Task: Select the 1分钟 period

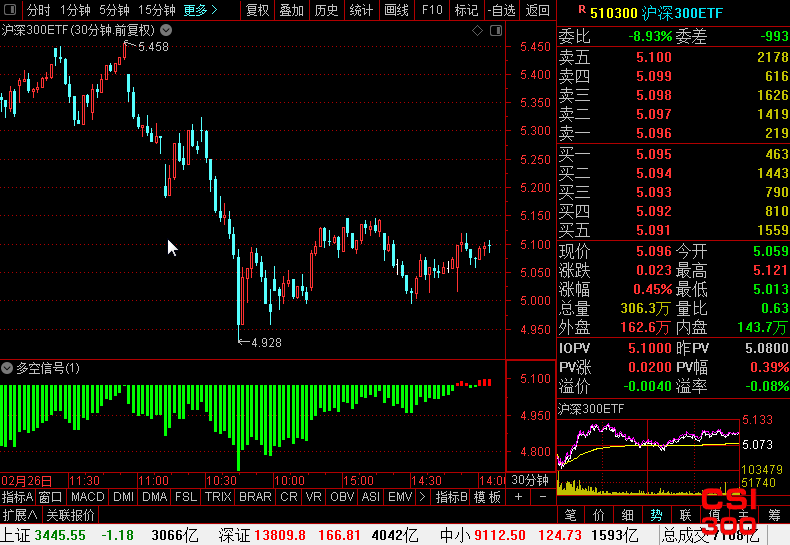Action: point(75,10)
